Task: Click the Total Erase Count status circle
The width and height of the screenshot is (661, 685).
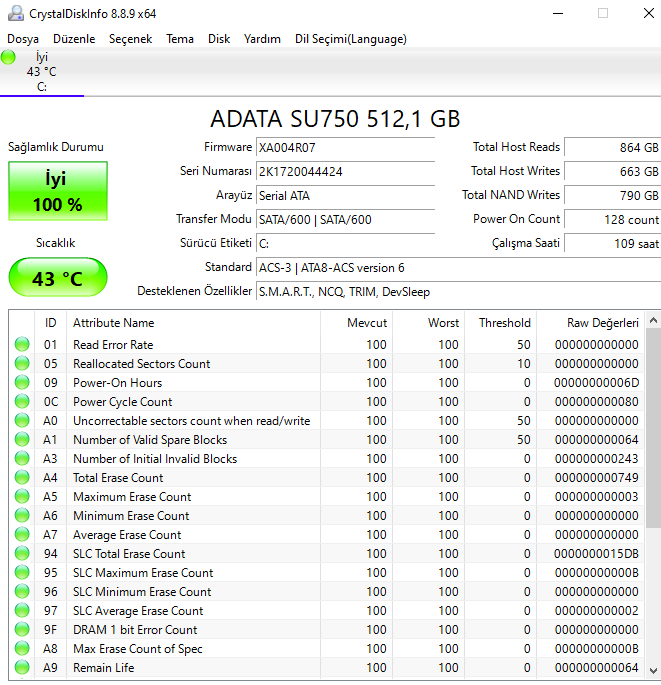Action: (x=22, y=478)
